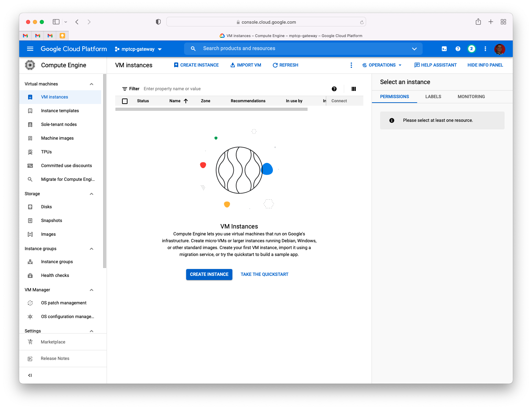
Task: Activate Cloud Shell terminal icon
Action: coord(444,49)
